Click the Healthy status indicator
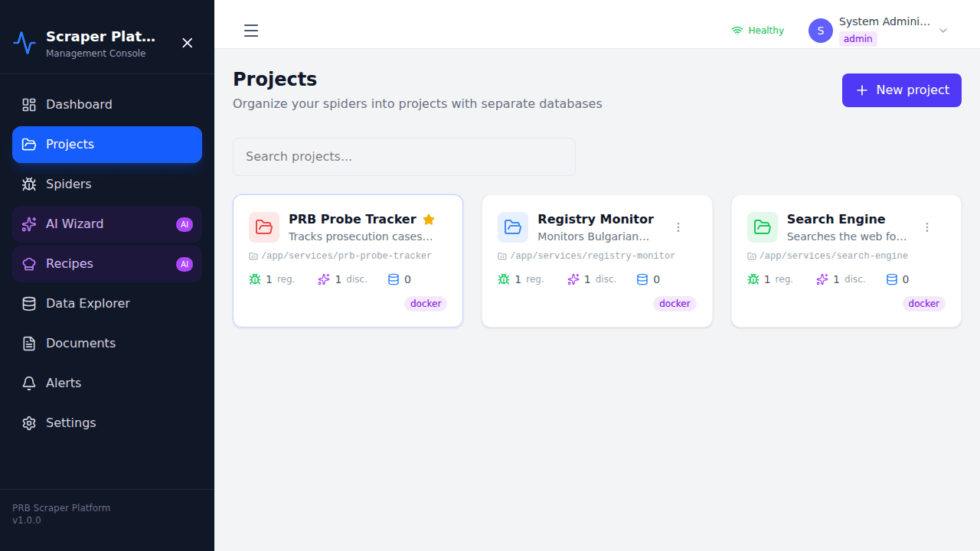The image size is (980, 551). pyautogui.click(x=756, y=30)
